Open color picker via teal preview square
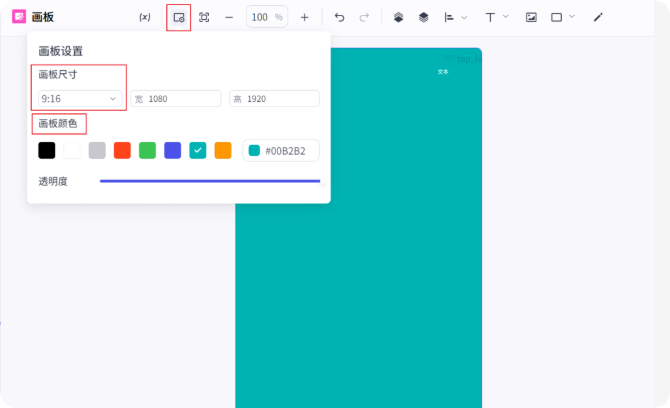Viewport: 670px width, 408px height. click(x=254, y=150)
